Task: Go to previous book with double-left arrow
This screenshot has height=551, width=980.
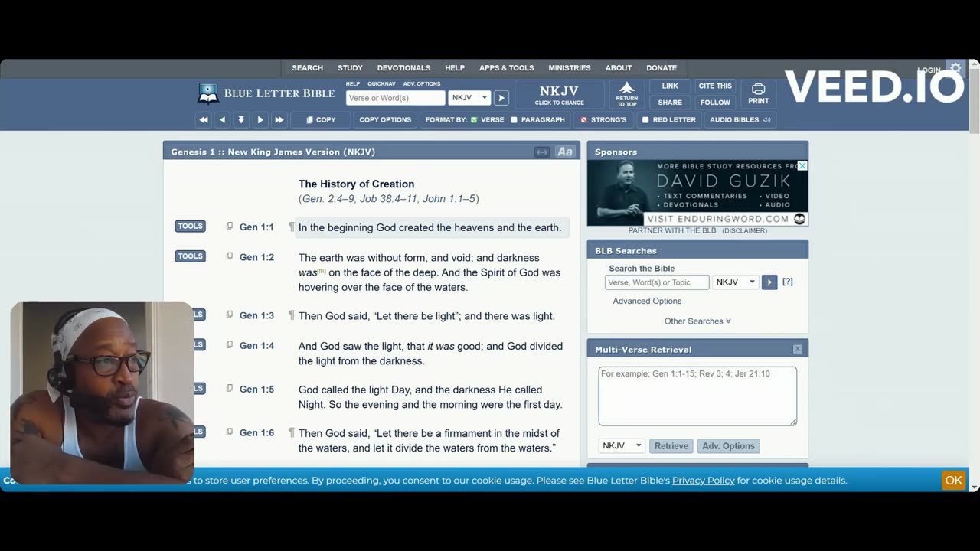Action: (x=204, y=120)
